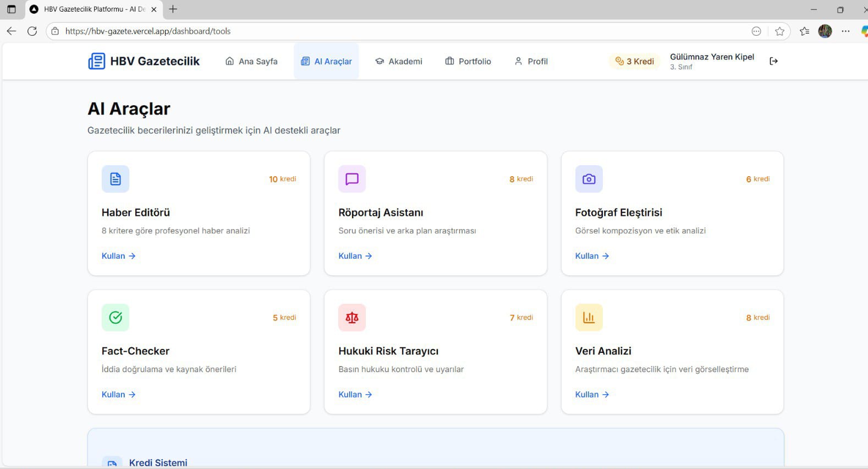Launch Veri Analizi with its Kullan link

(x=592, y=395)
